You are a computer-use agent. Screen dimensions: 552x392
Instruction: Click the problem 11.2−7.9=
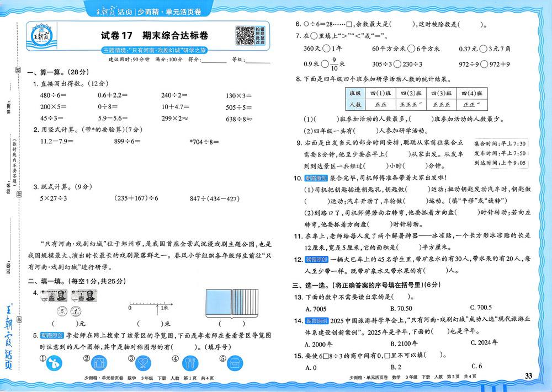pyautogui.click(x=57, y=141)
